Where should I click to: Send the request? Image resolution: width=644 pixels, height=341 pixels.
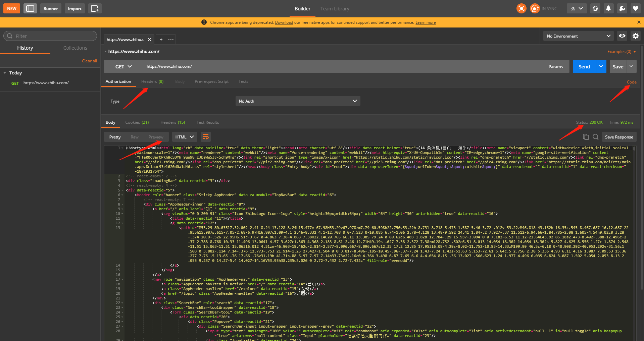[584, 66]
